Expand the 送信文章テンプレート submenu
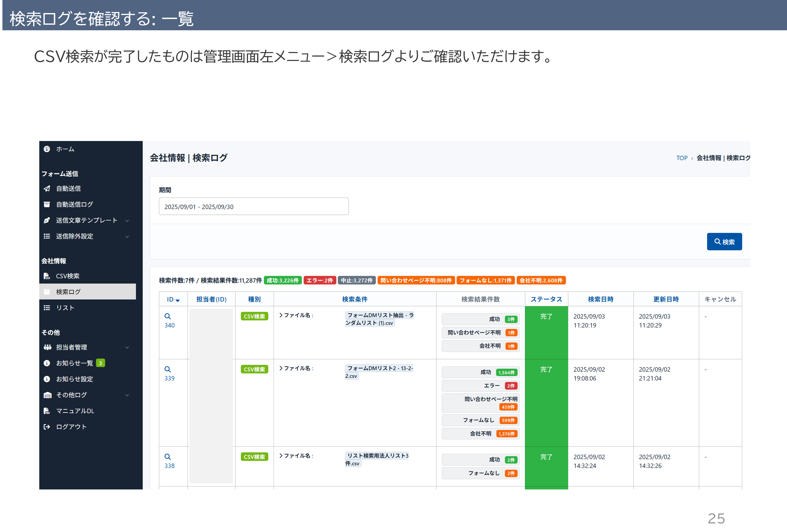787x532 pixels. (127, 221)
